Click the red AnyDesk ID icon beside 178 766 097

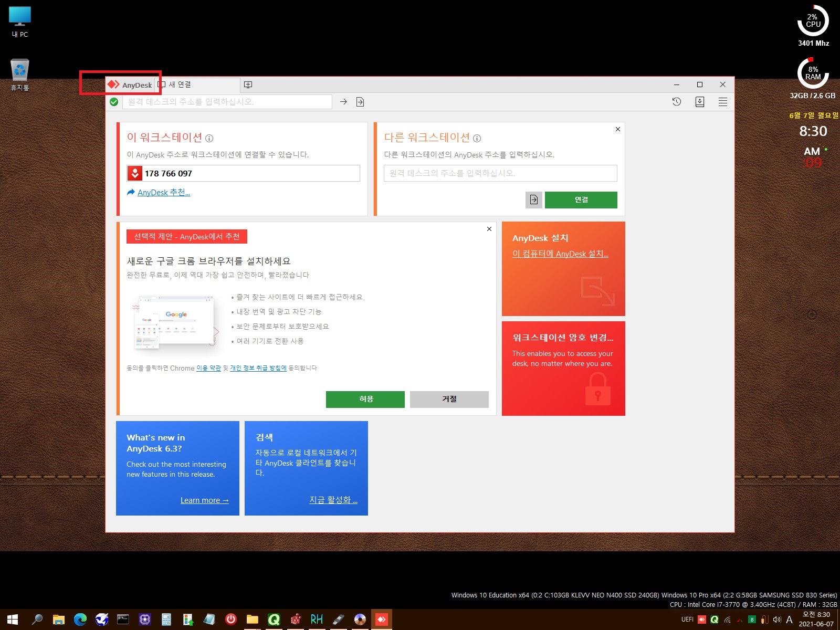tap(135, 173)
